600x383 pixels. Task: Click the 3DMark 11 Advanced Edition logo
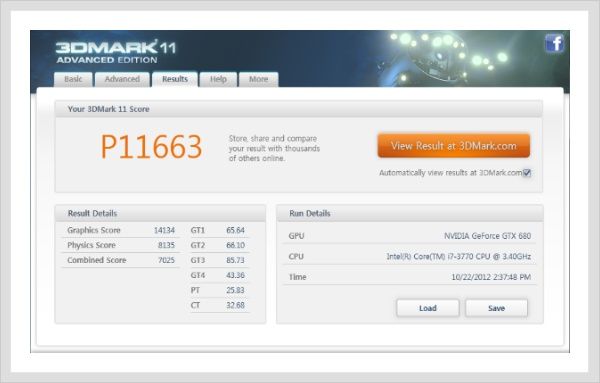[x=116, y=51]
